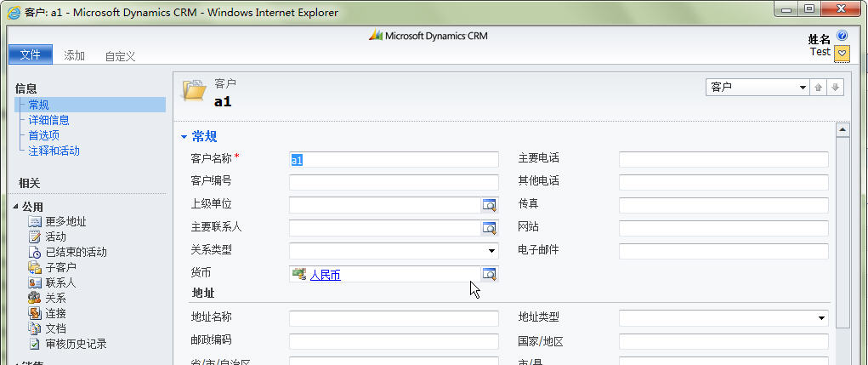
Task: Open the 审核历史记录 link
Action: (76, 344)
